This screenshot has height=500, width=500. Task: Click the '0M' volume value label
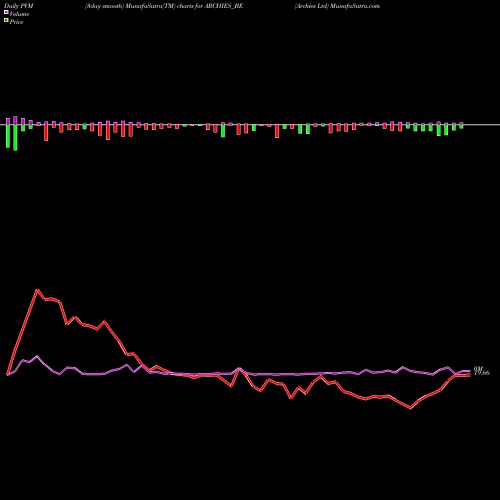[x=478, y=369]
